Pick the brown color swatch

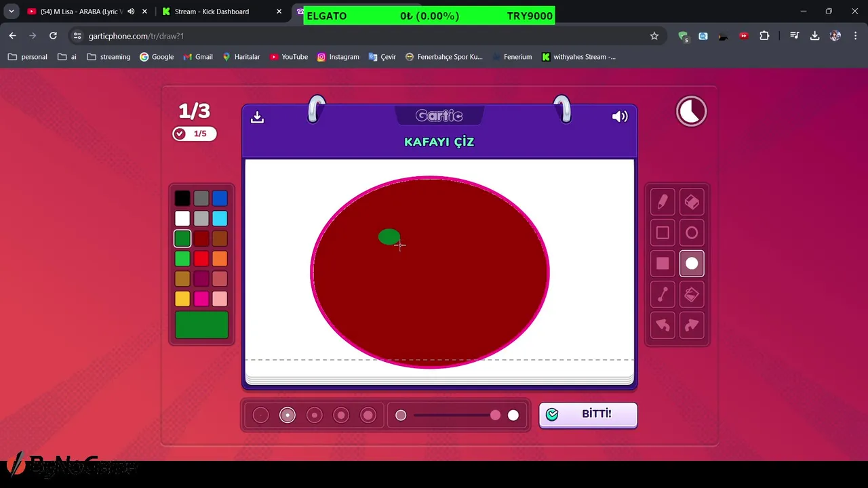(x=220, y=239)
